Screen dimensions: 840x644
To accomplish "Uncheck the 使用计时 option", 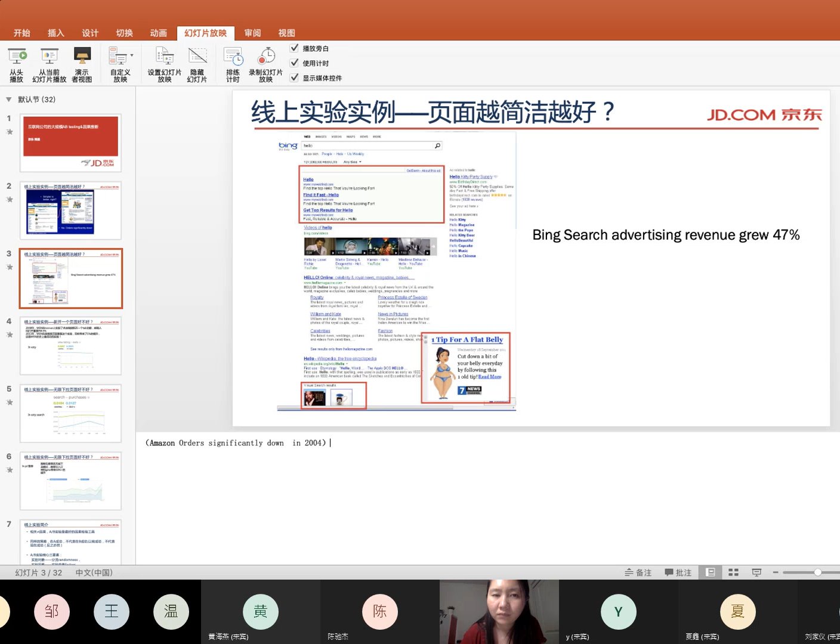I will click(295, 63).
